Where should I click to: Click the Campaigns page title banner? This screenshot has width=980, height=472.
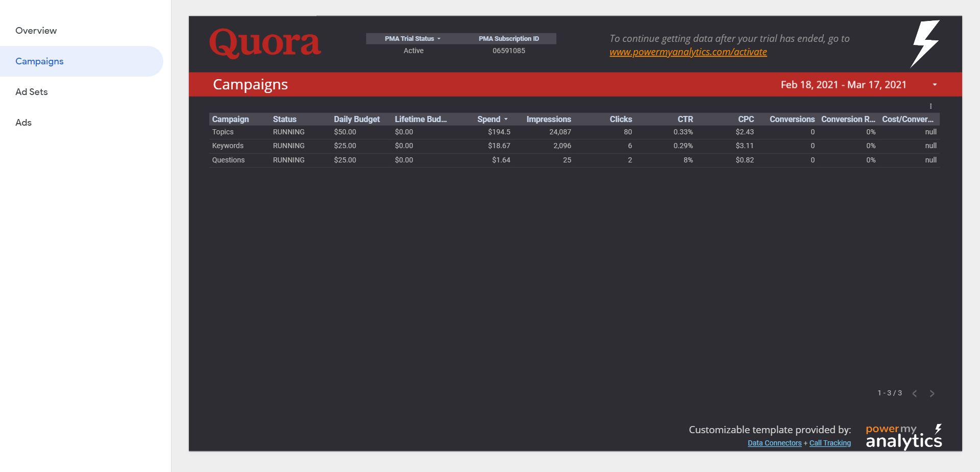(x=250, y=84)
